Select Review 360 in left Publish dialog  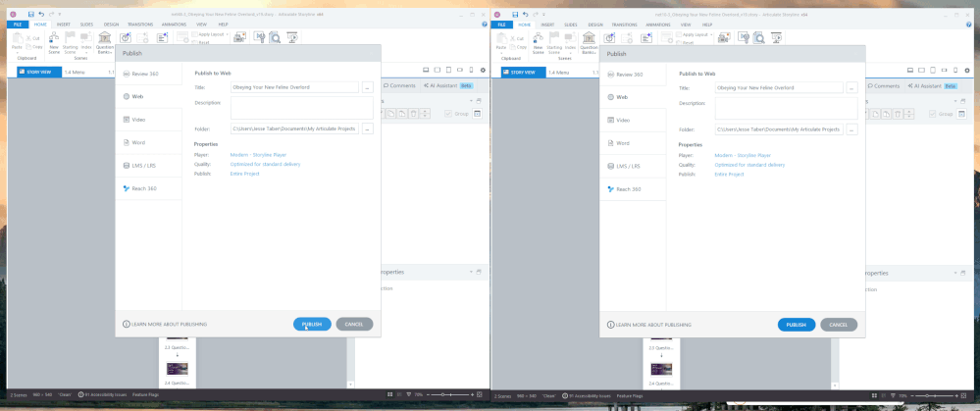pyautogui.click(x=149, y=74)
